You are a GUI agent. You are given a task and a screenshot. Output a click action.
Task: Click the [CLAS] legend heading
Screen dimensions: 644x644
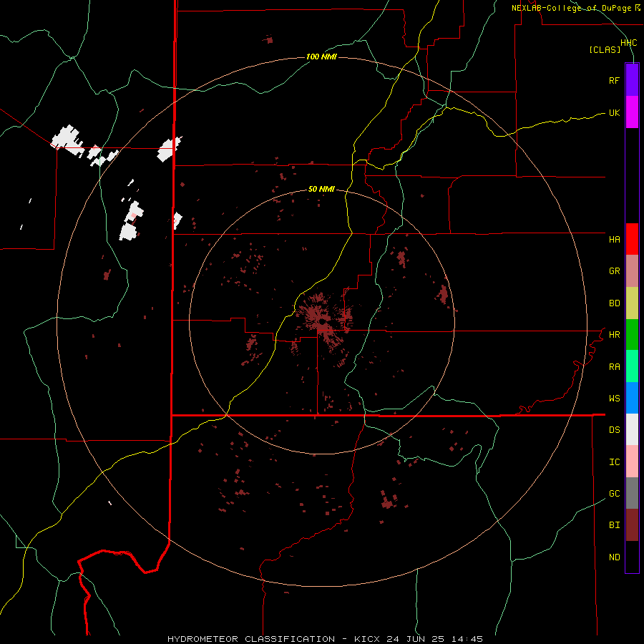(x=605, y=49)
